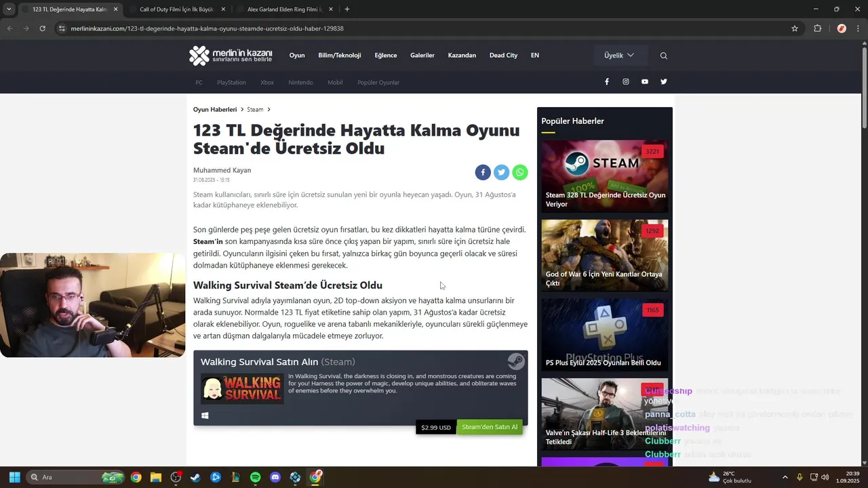Open Valve'ın Şakası Half-Life 3 story
Image resolution: width=868 pixels, height=488 pixels.
pos(605,414)
